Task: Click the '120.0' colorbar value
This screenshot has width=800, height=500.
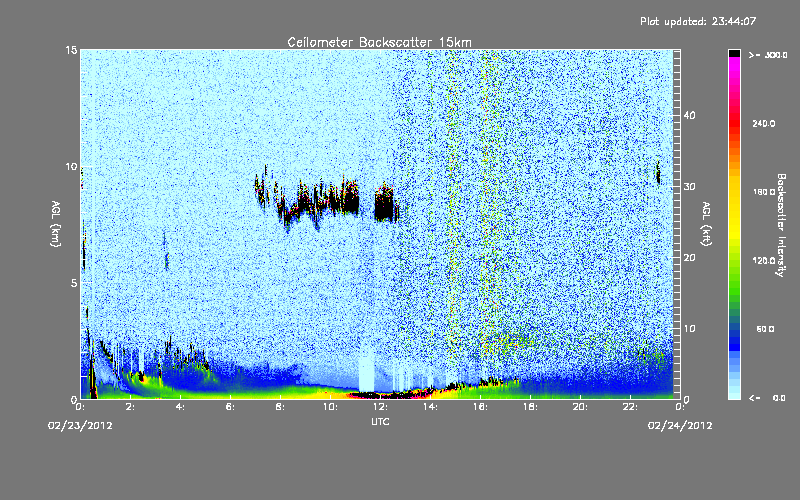Action: tap(764, 260)
